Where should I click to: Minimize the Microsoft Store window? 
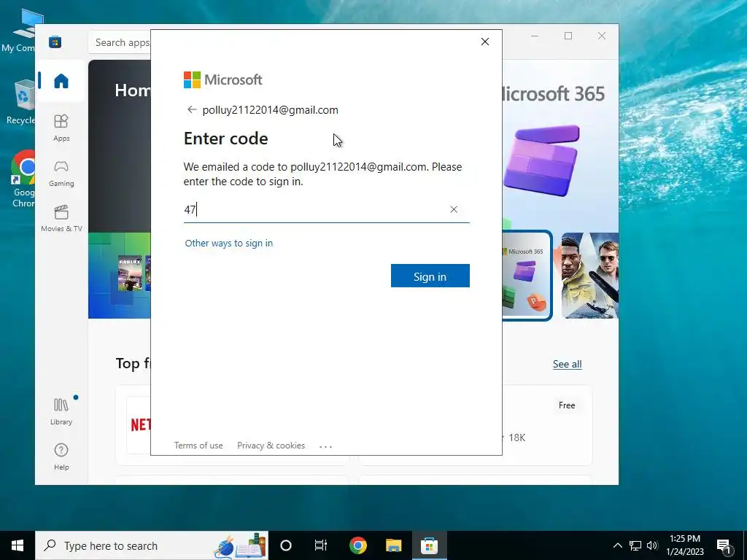point(535,36)
